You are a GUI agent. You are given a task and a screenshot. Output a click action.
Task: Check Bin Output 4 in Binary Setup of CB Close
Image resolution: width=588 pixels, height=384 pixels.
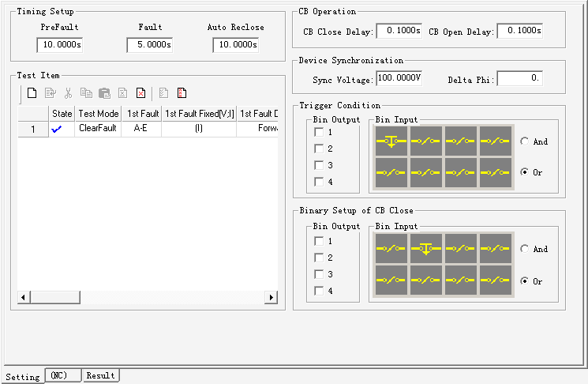click(x=319, y=291)
